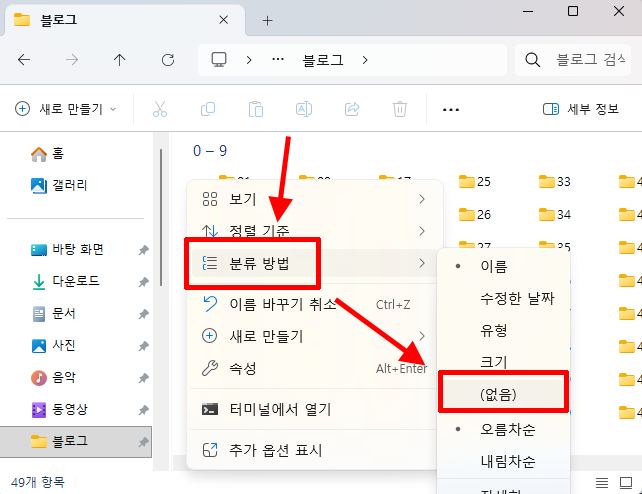Select (없음) to remove grouping
The width and height of the screenshot is (642, 494).
point(503,394)
